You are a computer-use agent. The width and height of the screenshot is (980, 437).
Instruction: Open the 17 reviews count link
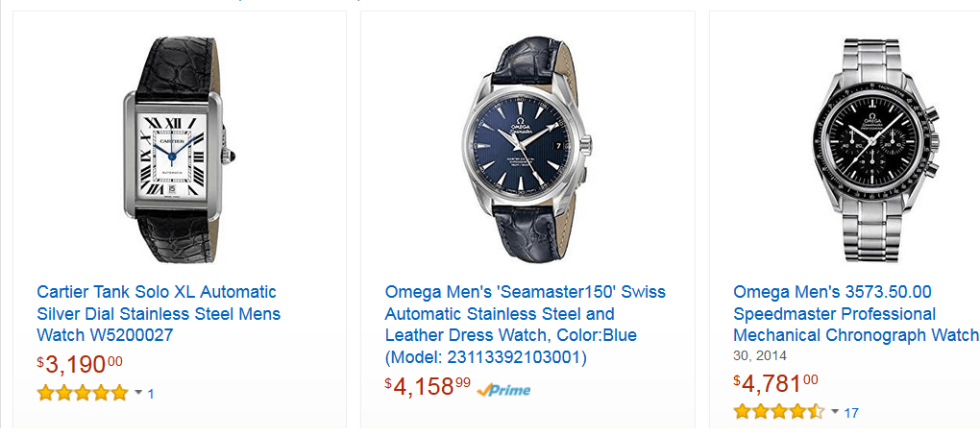tap(851, 413)
